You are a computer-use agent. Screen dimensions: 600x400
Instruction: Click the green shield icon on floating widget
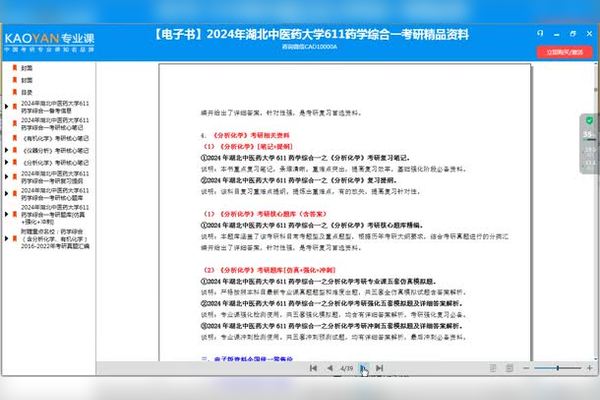point(590,121)
